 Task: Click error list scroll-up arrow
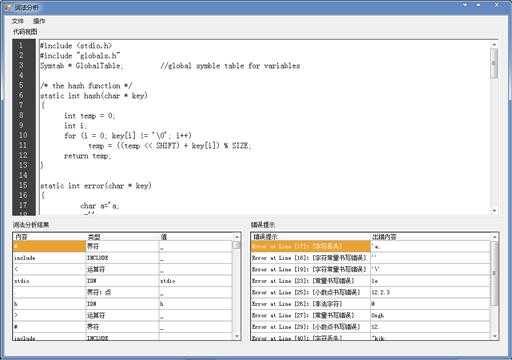495,237
